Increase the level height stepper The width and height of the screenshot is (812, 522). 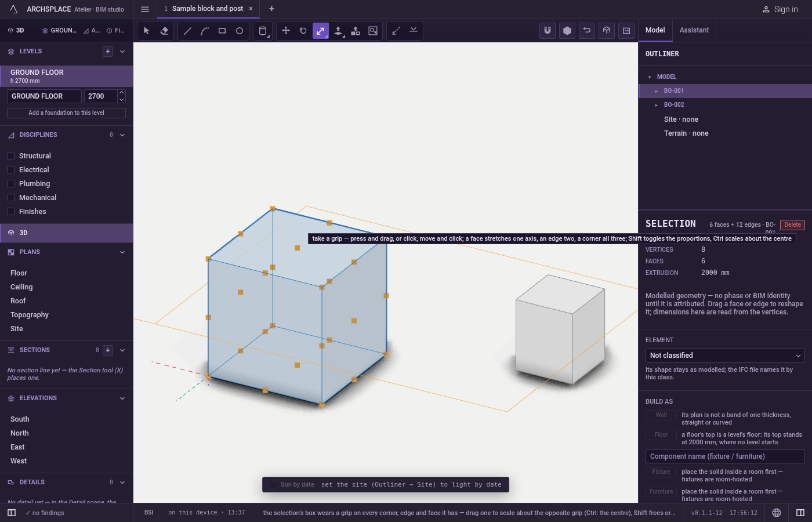122,93
